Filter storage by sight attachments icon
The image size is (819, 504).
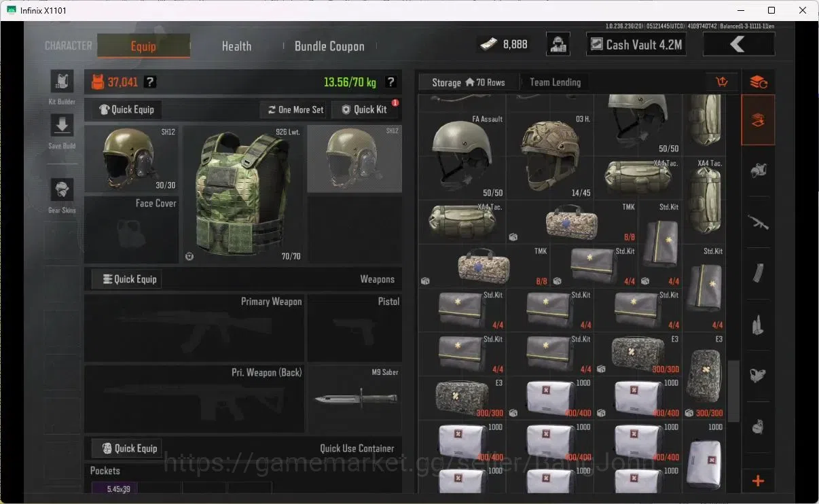758,375
